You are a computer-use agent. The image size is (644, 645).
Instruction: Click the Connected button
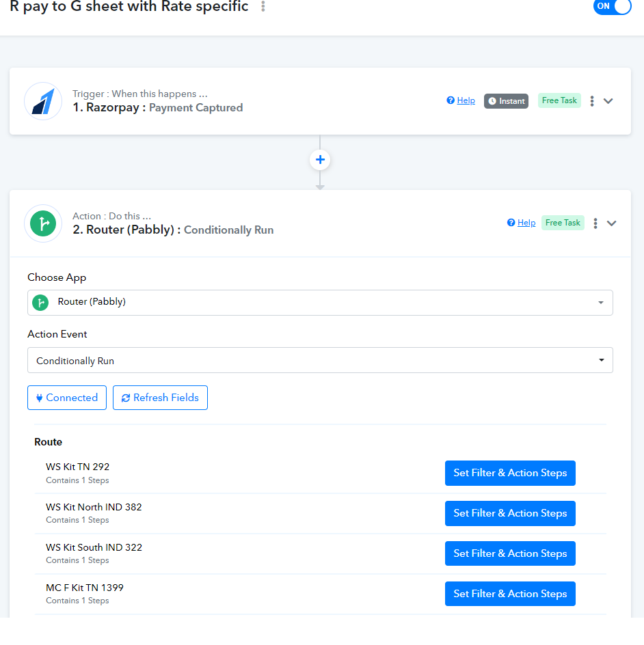(67, 398)
